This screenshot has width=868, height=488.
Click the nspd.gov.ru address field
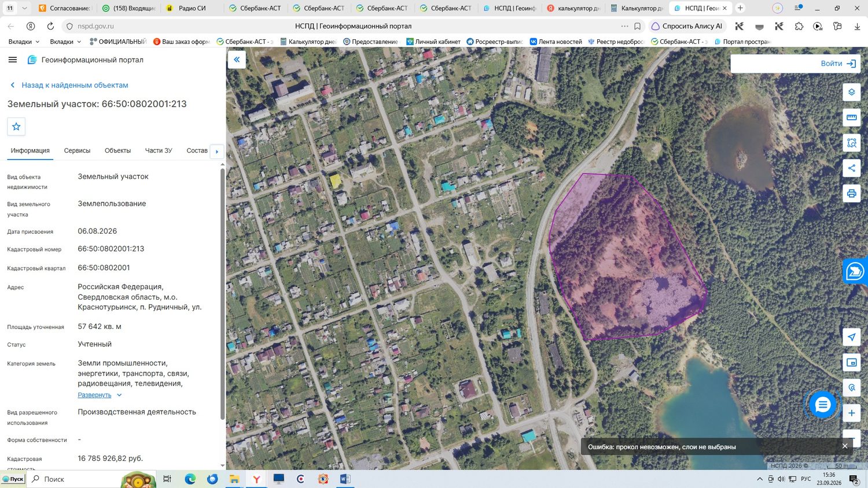coord(95,26)
